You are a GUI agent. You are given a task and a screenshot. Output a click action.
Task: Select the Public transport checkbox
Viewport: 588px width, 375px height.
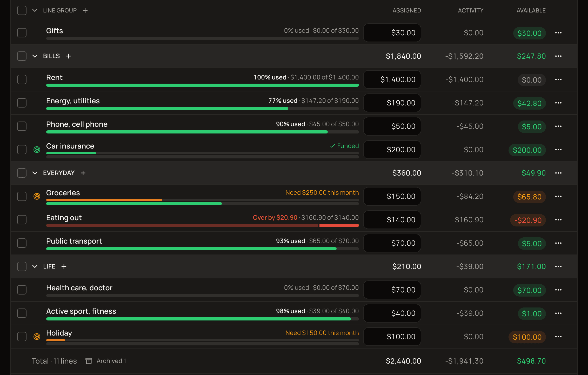tap(22, 243)
